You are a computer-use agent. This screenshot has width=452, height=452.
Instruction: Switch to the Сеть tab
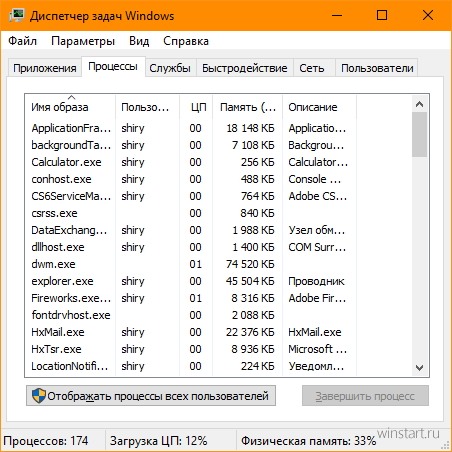tap(312, 68)
